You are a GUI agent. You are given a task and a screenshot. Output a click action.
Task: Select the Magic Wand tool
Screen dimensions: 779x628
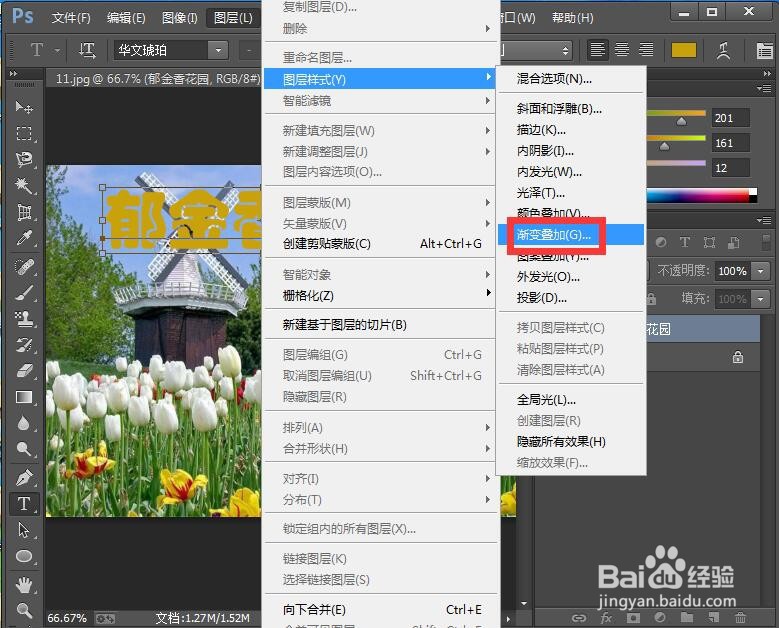[24, 186]
